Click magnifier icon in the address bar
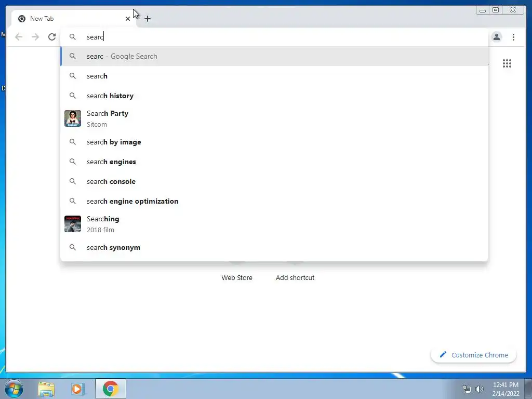This screenshot has height=399, width=532. (73, 37)
